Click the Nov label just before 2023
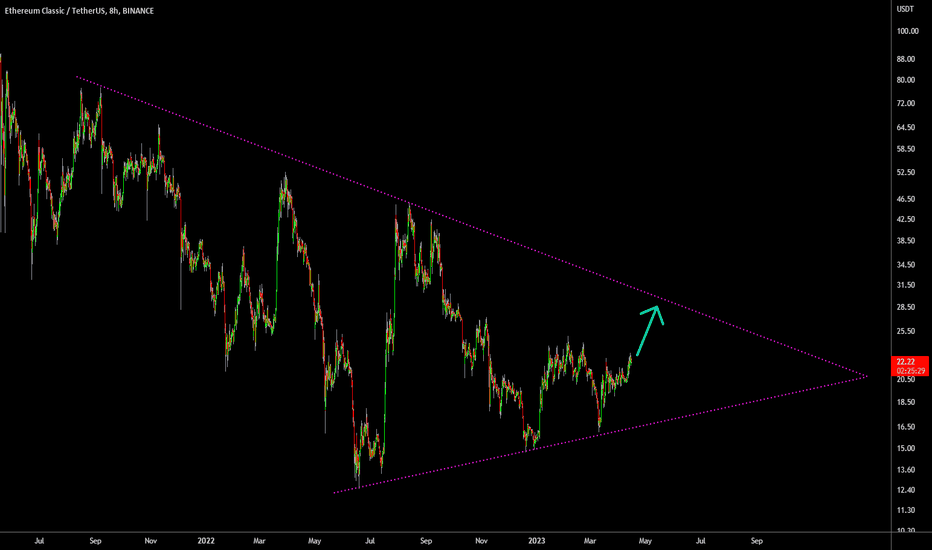The image size is (932, 550). point(481,540)
